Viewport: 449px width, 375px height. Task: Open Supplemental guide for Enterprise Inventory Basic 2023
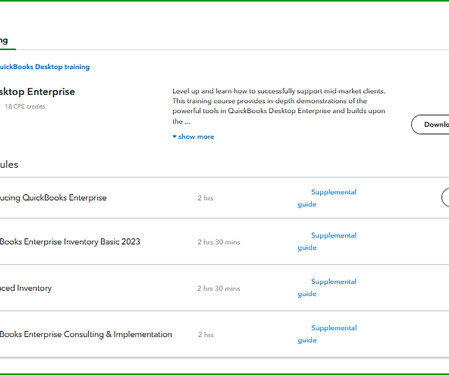pyautogui.click(x=327, y=241)
